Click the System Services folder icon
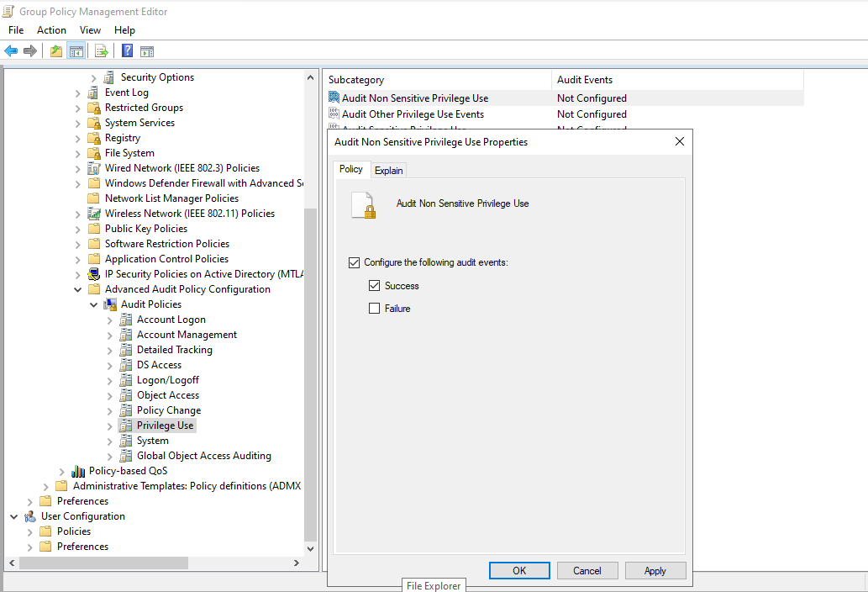Screen dimensions: 868x592 (94, 123)
